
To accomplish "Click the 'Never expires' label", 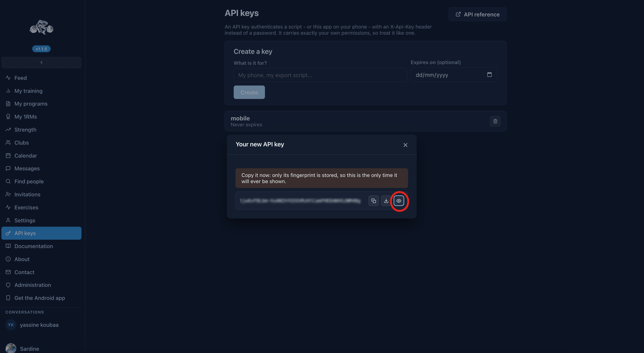I will tap(246, 125).
